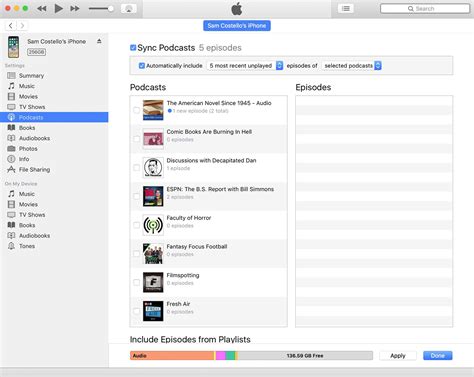Click the Apply button
Viewport: 474px width, 377px height.
tap(398, 356)
